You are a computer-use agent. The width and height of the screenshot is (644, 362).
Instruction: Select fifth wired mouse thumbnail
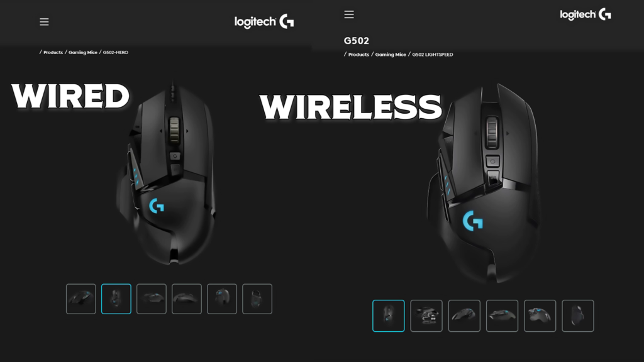tap(222, 299)
